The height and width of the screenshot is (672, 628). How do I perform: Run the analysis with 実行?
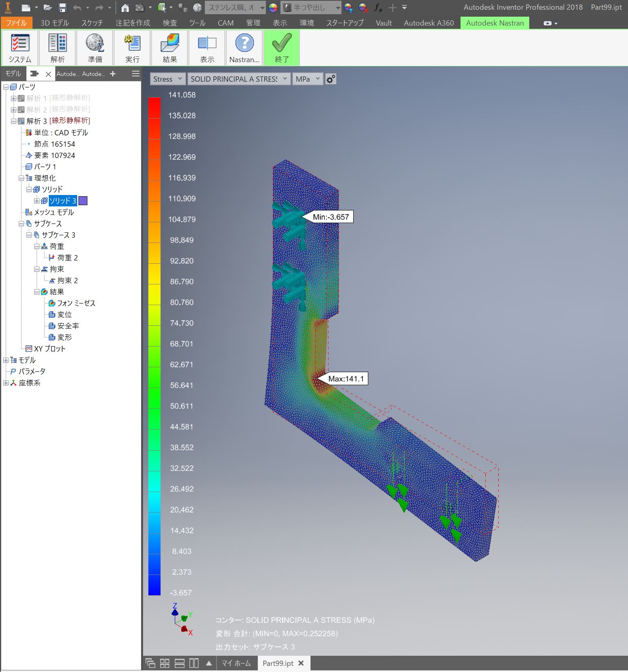[x=132, y=48]
